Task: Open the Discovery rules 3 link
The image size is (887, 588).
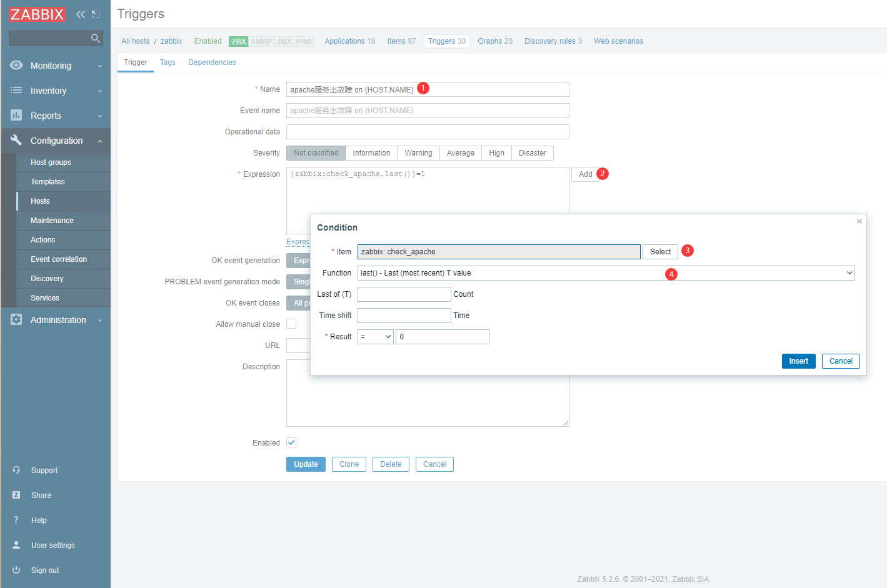Action: coord(553,41)
